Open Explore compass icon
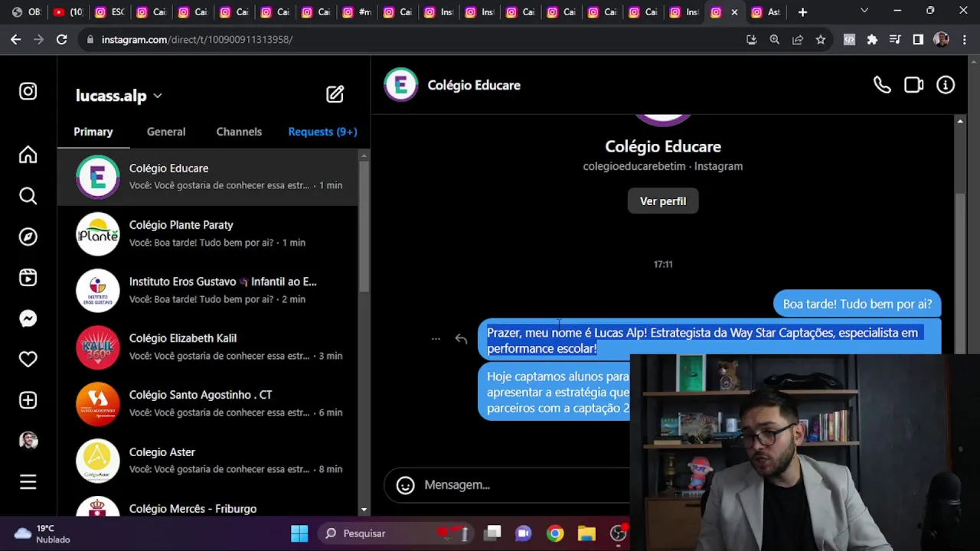The width and height of the screenshot is (980, 551). 28,236
